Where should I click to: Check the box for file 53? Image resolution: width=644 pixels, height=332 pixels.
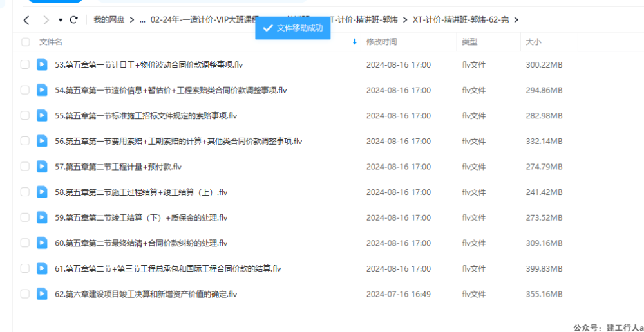25,64
